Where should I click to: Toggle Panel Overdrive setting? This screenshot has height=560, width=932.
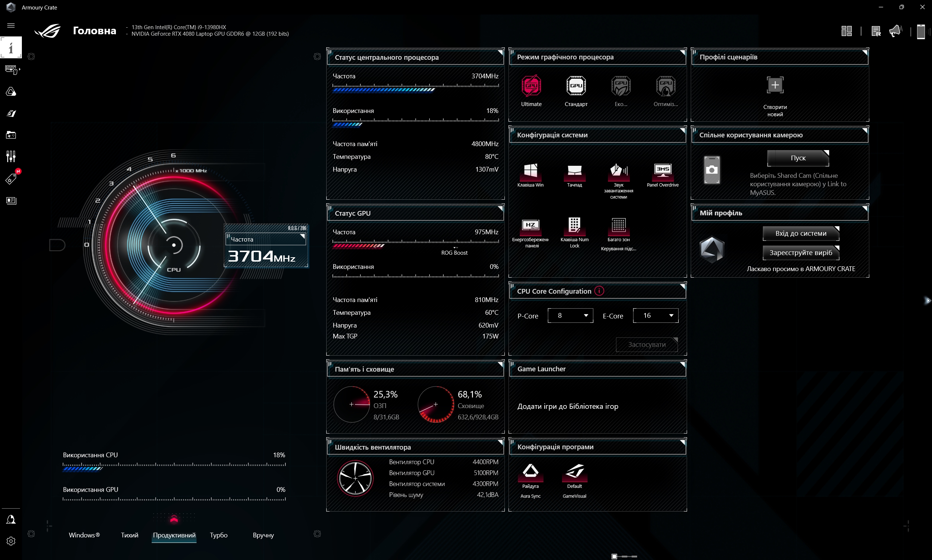[x=663, y=171]
